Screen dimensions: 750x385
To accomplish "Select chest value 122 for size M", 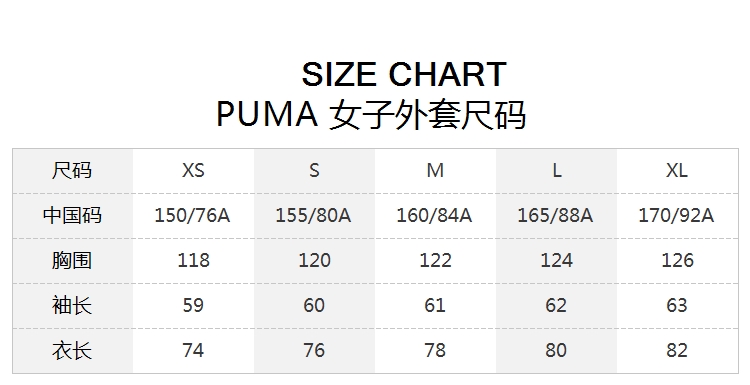I will (x=435, y=261).
